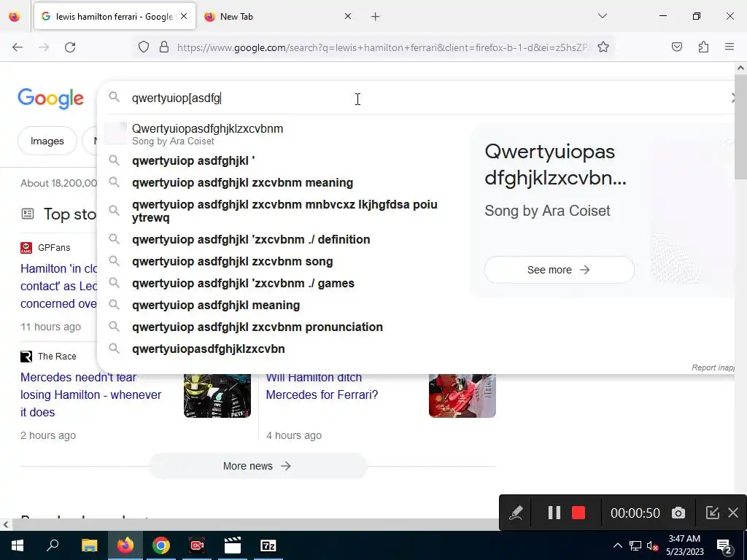
Task: Click the song title in side panel
Action: pos(555,165)
